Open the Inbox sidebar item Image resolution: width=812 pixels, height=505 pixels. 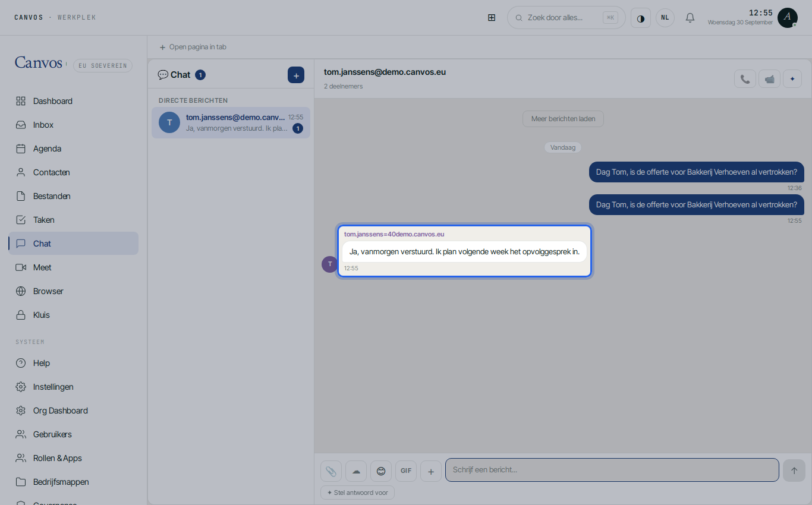[73, 125]
